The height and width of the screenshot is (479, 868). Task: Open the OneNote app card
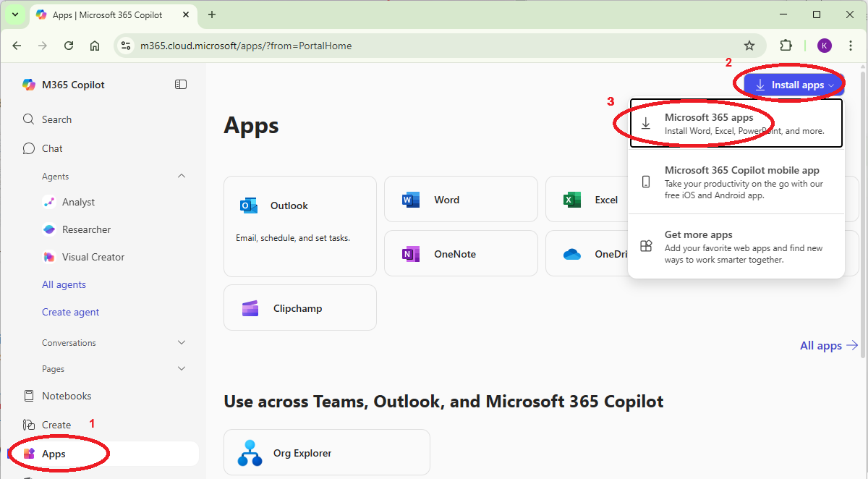point(461,254)
